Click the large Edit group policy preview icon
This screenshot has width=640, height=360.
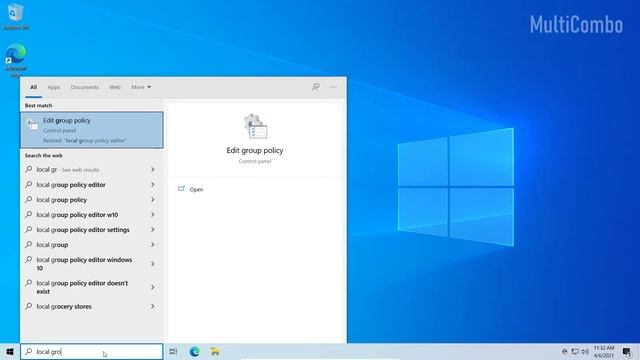pyautogui.click(x=255, y=127)
